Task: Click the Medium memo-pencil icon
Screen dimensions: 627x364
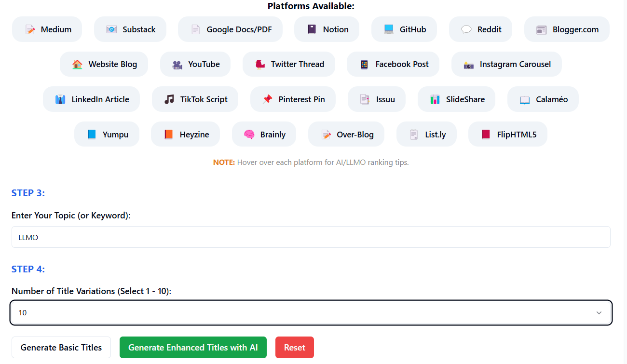Action: (x=30, y=29)
